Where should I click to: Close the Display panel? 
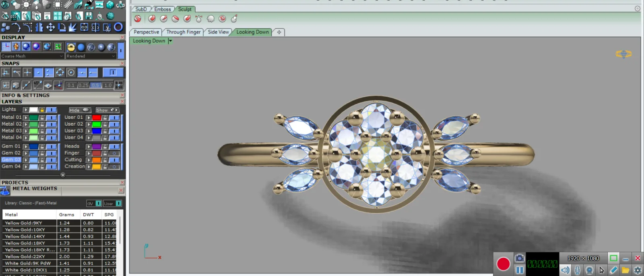point(122,37)
